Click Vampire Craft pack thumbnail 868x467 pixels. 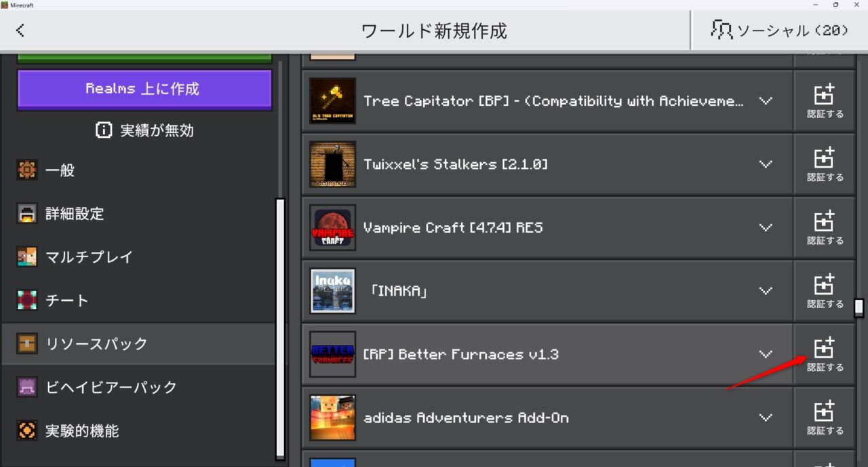click(332, 227)
